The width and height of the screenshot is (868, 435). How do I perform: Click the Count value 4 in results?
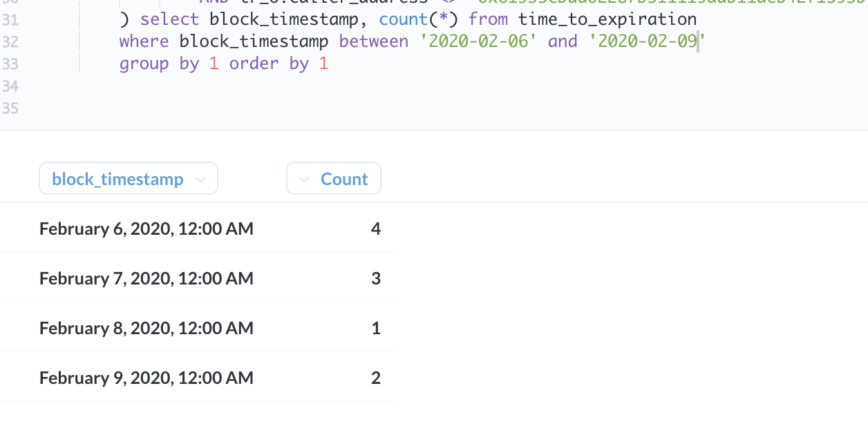[375, 228]
